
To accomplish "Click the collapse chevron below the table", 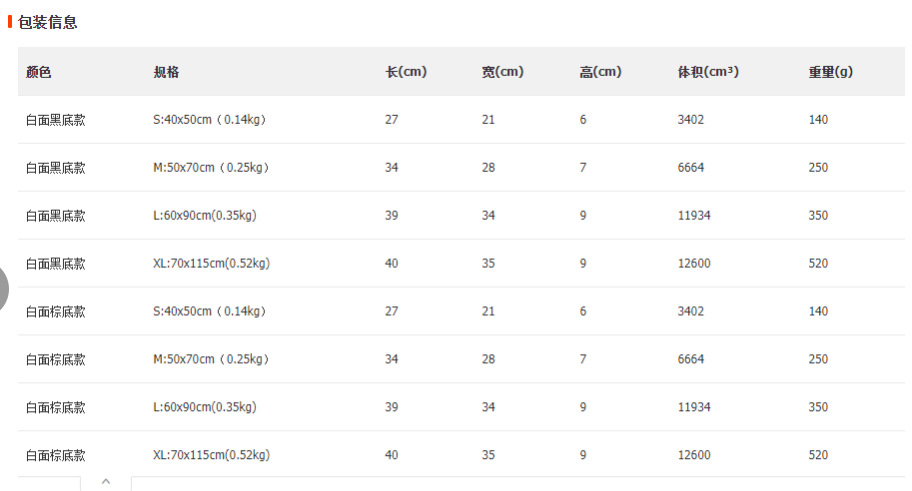I will pos(106,482).
